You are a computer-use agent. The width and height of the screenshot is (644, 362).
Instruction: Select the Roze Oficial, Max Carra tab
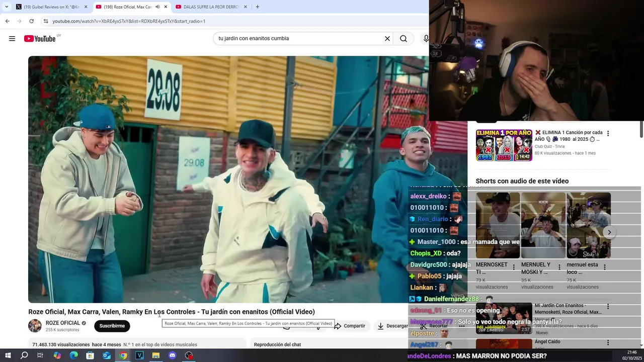click(x=128, y=7)
